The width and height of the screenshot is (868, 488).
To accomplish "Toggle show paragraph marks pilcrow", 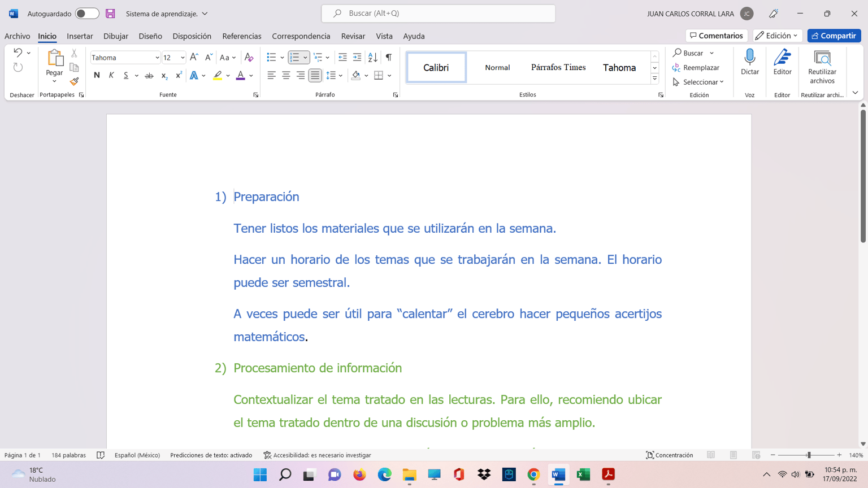I will coord(389,57).
